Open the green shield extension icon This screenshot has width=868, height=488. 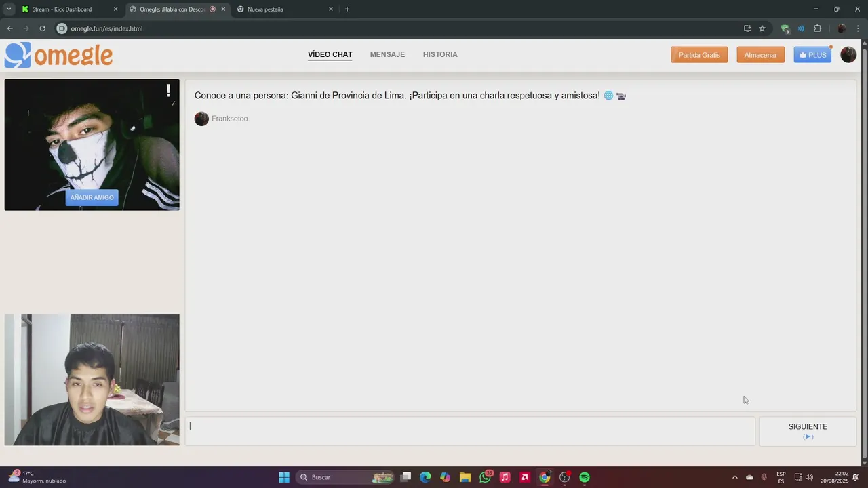click(785, 28)
